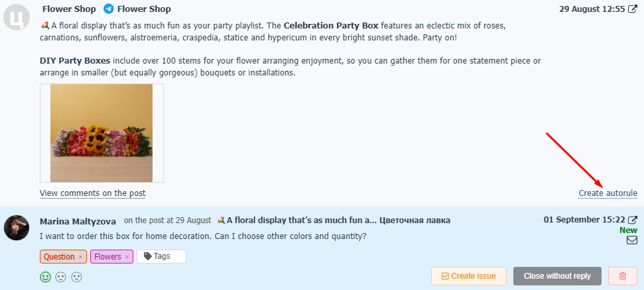Viewport: 644px width, 290px height.
Task: Open the referenced post title link
Action: (x=334, y=220)
